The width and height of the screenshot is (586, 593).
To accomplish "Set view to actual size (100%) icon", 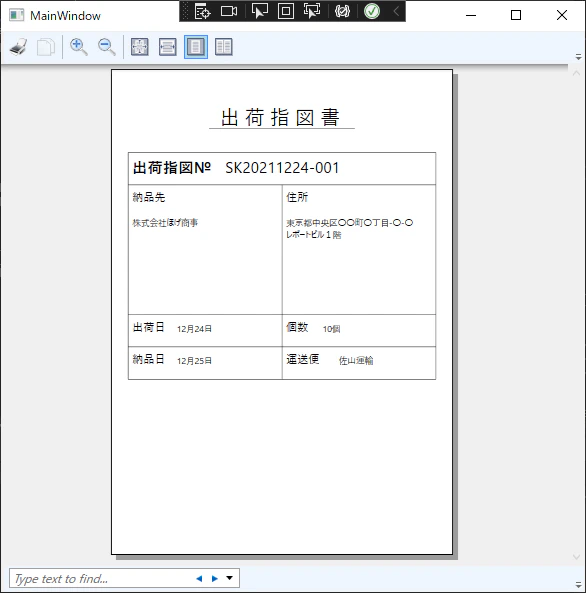I will pyautogui.click(x=140, y=47).
